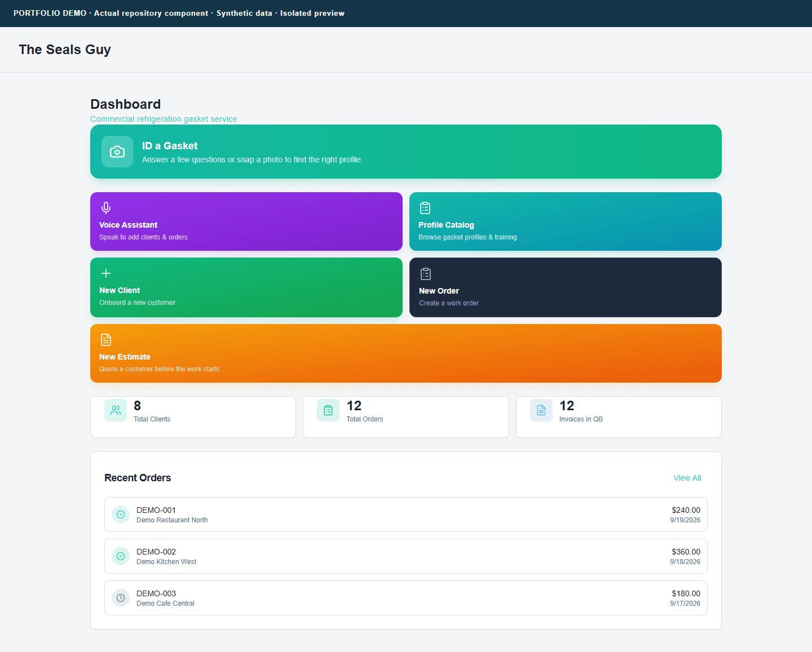Click Speak to add clients & orders text
The height and width of the screenshot is (652, 812).
point(143,237)
